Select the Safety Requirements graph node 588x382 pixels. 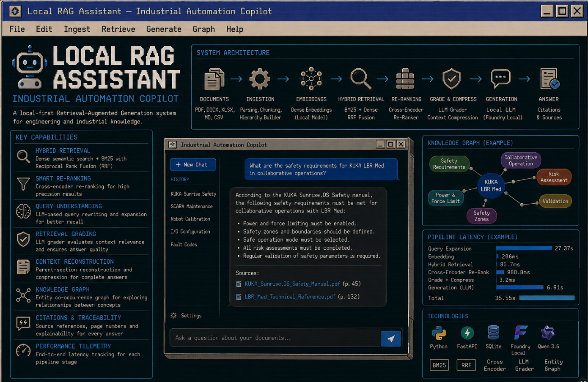pyautogui.click(x=449, y=164)
